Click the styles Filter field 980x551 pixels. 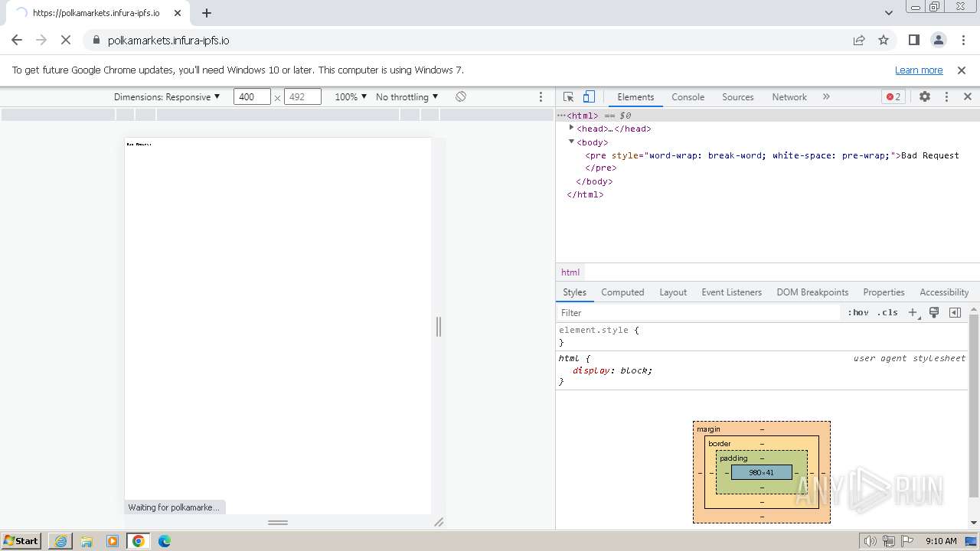(698, 312)
